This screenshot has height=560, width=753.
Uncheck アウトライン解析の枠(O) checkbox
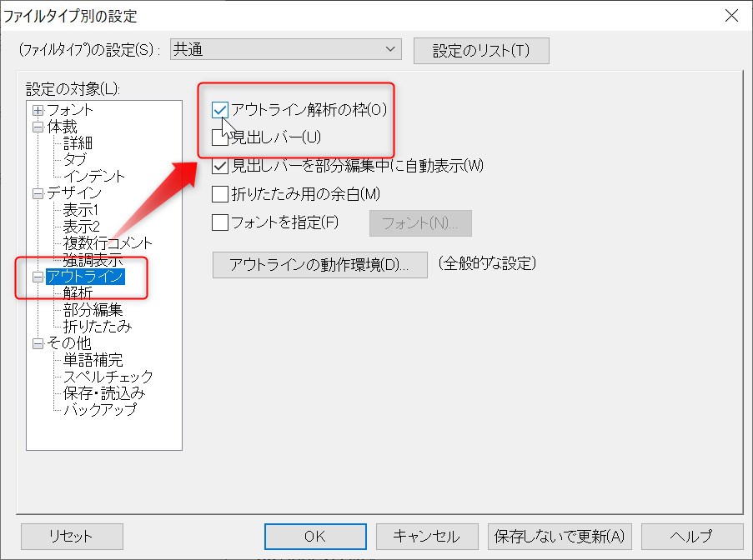(x=219, y=110)
